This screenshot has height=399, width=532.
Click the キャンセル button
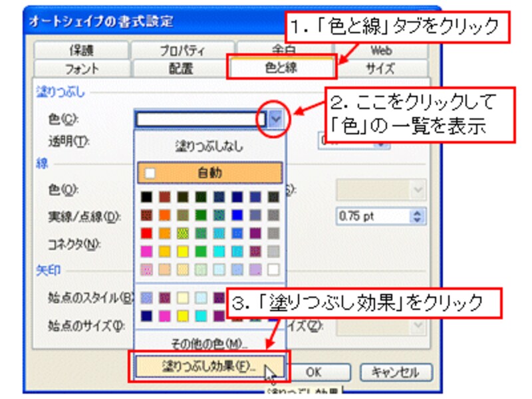396,372
